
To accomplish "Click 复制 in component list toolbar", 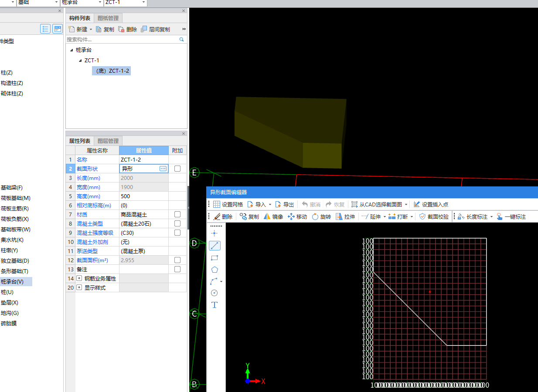I will [x=105, y=29].
